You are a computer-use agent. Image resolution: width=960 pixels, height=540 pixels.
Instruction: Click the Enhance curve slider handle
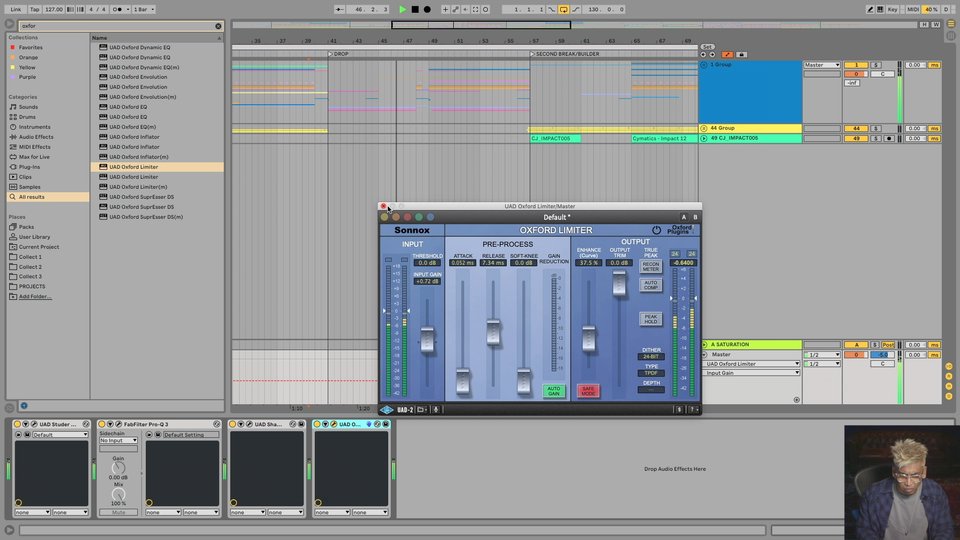click(x=588, y=339)
